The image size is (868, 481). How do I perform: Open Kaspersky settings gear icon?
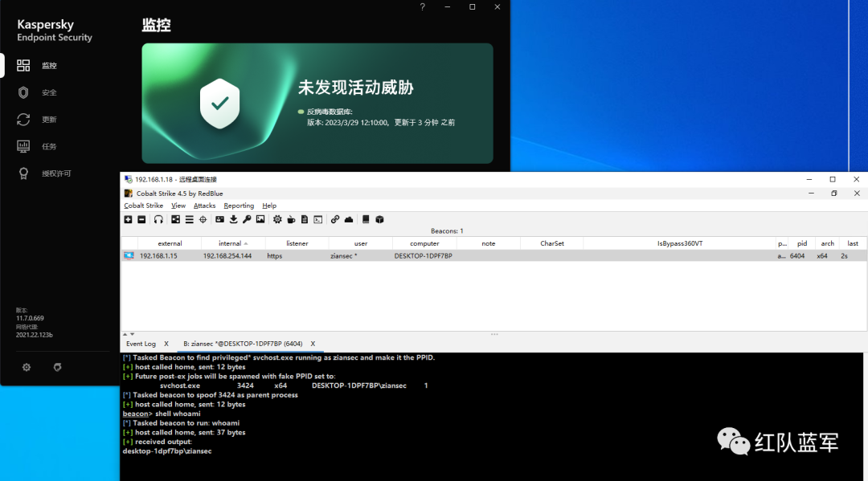(x=27, y=367)
